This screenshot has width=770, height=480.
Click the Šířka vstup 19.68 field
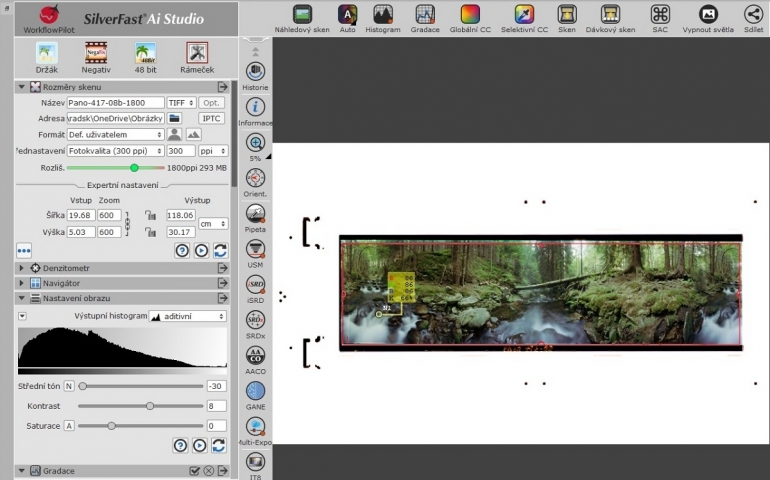pyautogui.click(x=81, y=215)
